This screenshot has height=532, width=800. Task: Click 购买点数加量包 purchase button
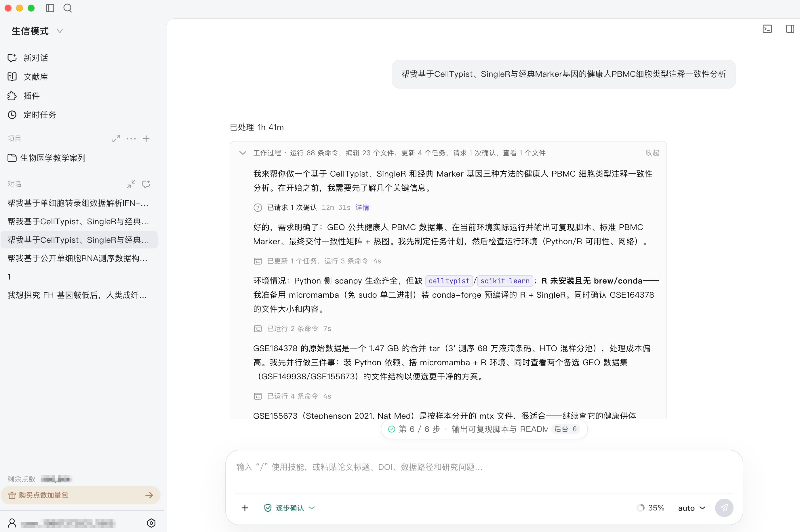pyautogui.click(x=81, y=495)
